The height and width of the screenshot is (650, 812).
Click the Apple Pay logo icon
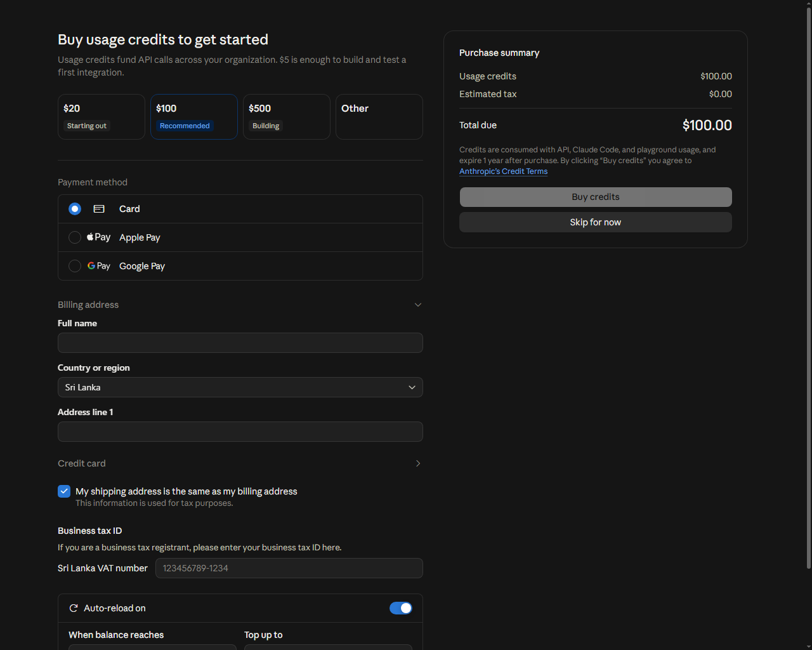pyautogui.click(x=98, y=237)
